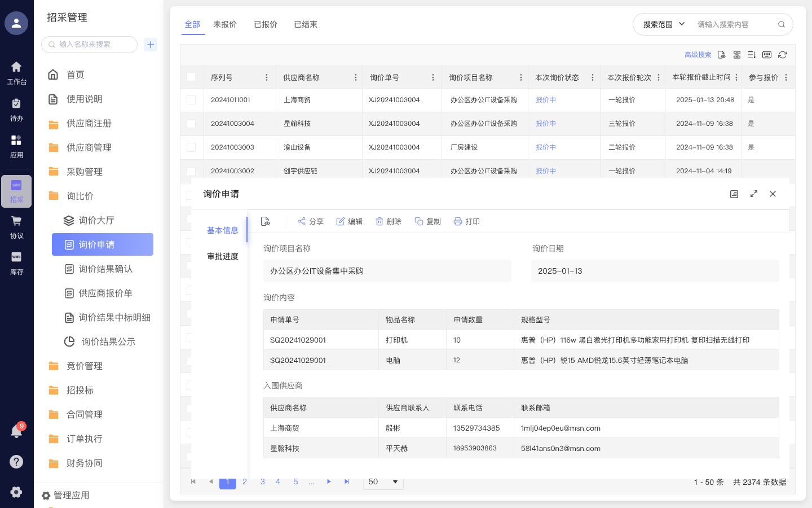
Task: Open the 供应商名称 column menu
Action: pos(356,77)
